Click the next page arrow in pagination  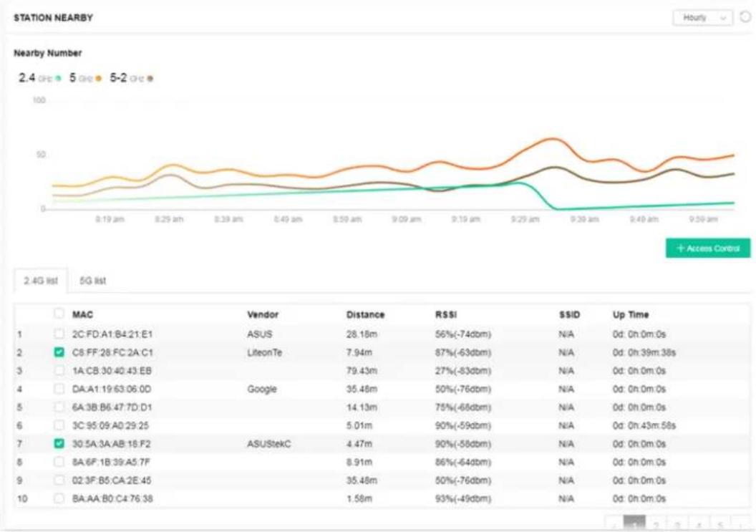pyautogui.click(x=740, y=526)
